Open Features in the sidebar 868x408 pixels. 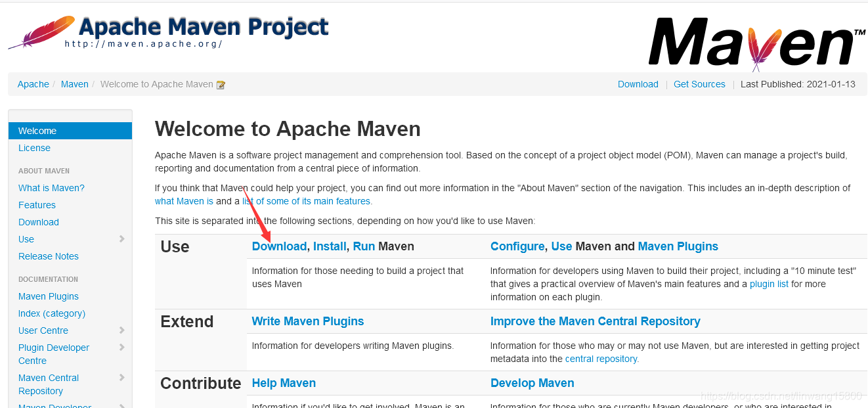[37, 205]
